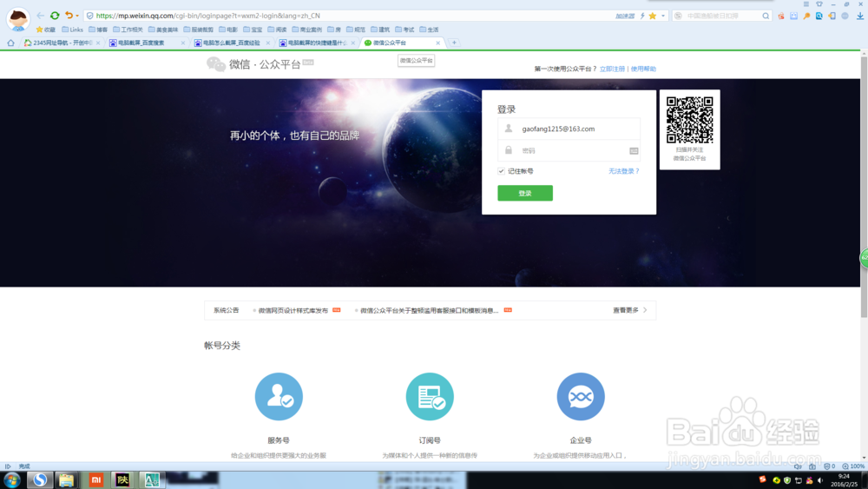The height and width of the screenshot is (489, 868).
Task: Click the phone transfer extension icon
Action: pos(832,16)
